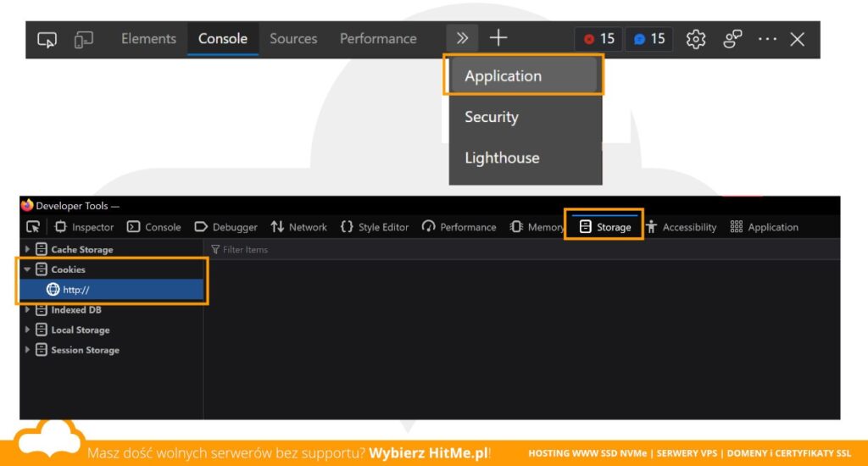Open the Firefox Console tab

154,227
